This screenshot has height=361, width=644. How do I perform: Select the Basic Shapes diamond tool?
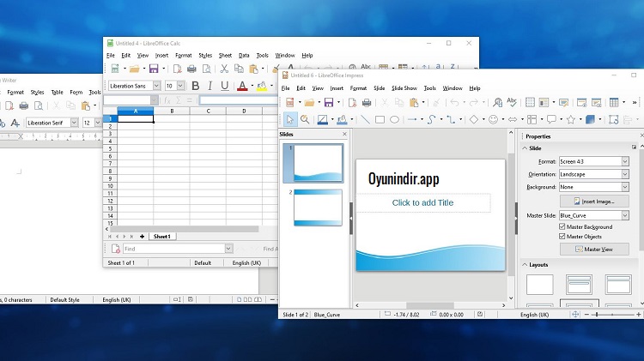(473, 120)
